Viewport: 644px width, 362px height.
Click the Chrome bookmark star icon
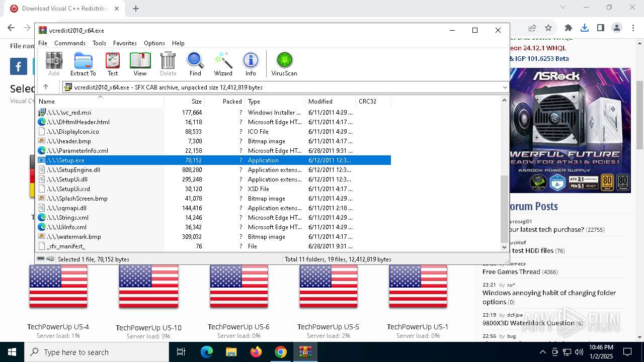coord(548,28)
